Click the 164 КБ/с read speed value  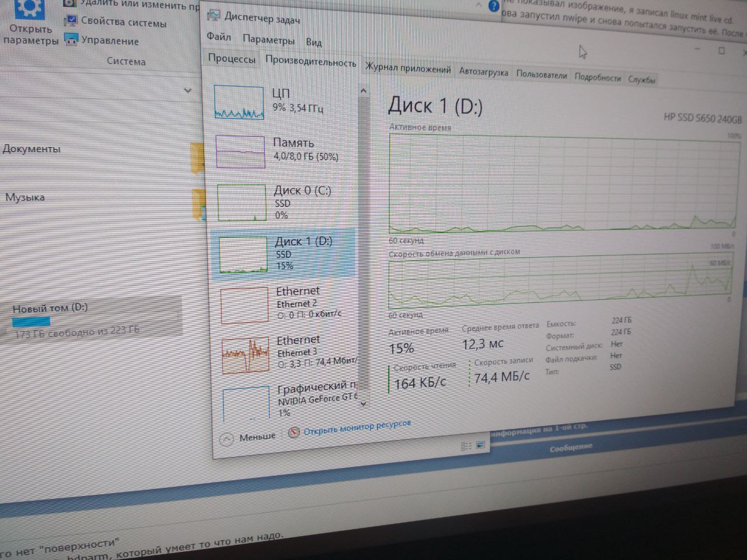[x=420, y=383]
